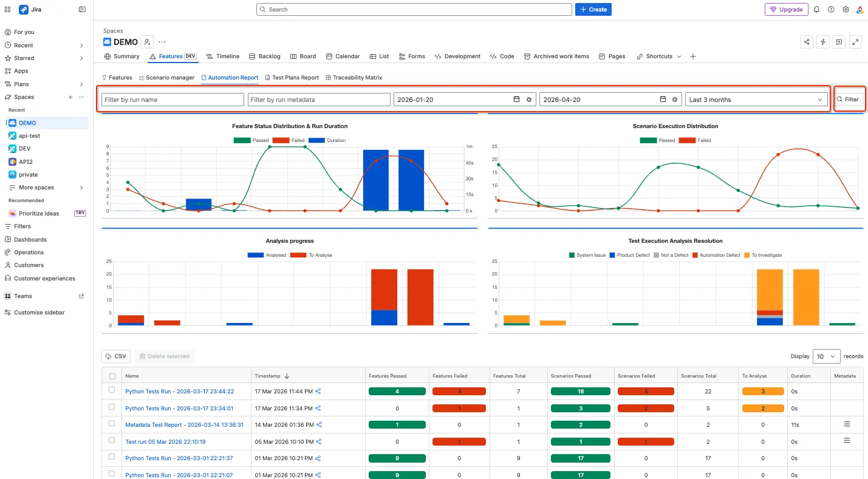Tick the select-all checkbox in table header
868x479 pixels.
pyautogui.click(x=112, y=376)
